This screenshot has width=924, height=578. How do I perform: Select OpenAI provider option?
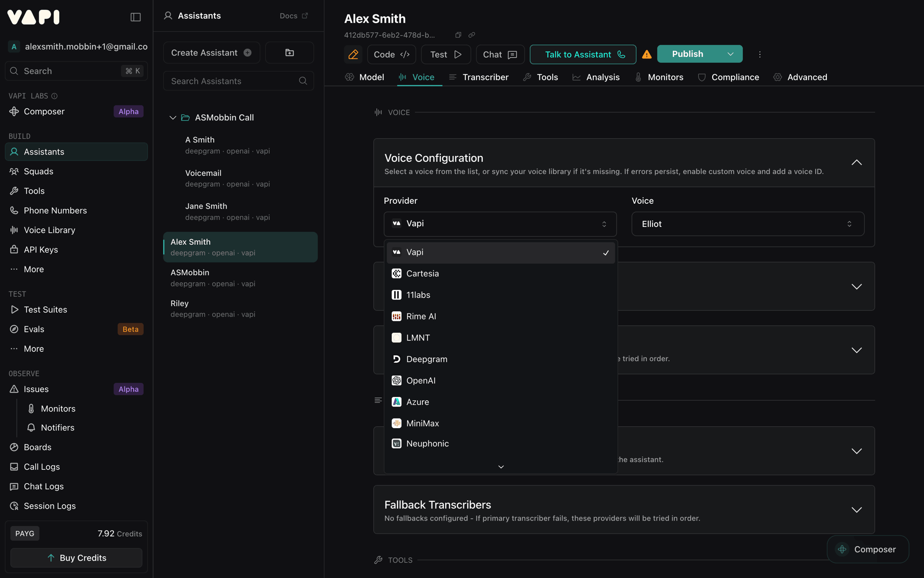tap(500, 381)
